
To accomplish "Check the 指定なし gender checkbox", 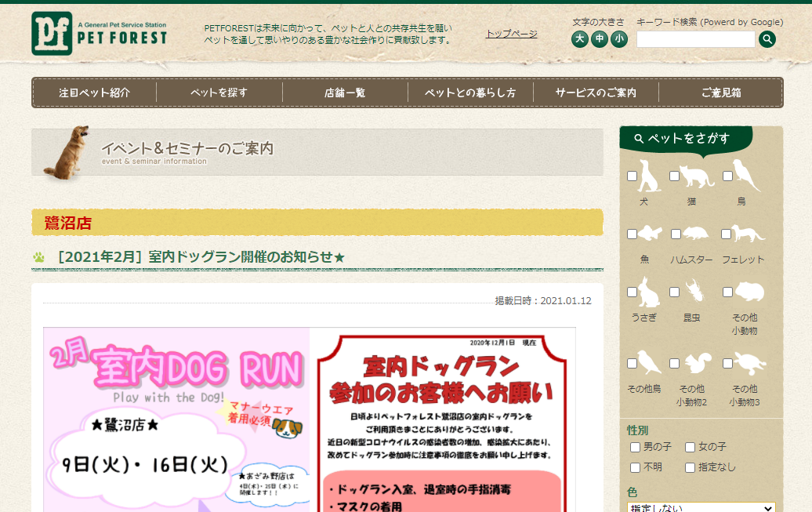I will pyautogui.click(x=691, y=468).
